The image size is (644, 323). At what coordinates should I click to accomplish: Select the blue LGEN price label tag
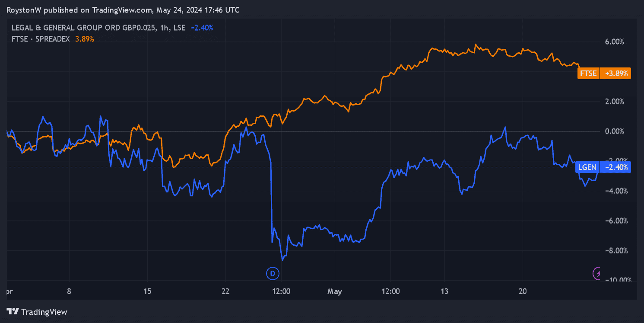click(x=588, y=167)
